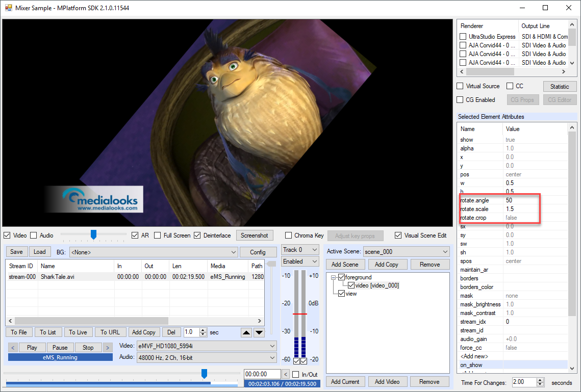Click the Renderer column header
Image resolution: width=581 pixels, height=392 pixels.
pyautogui.click(x=488, y=26)
